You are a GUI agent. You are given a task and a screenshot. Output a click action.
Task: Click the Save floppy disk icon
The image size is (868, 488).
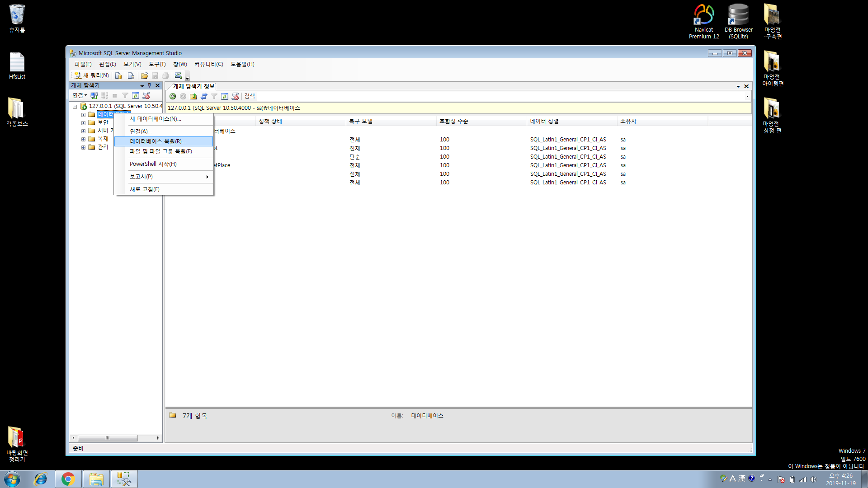pos(155,75)
